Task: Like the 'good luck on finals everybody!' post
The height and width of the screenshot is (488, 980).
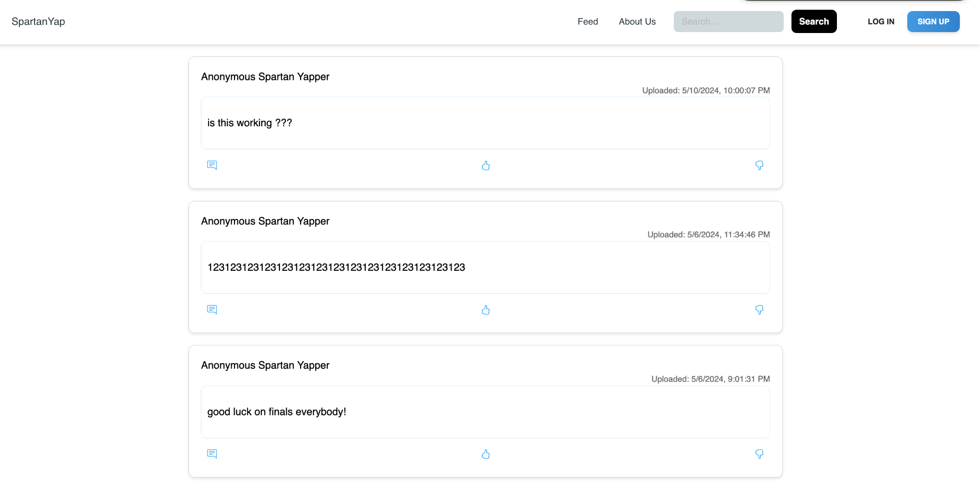Action: pyautogui.click(x=486, y=454)
